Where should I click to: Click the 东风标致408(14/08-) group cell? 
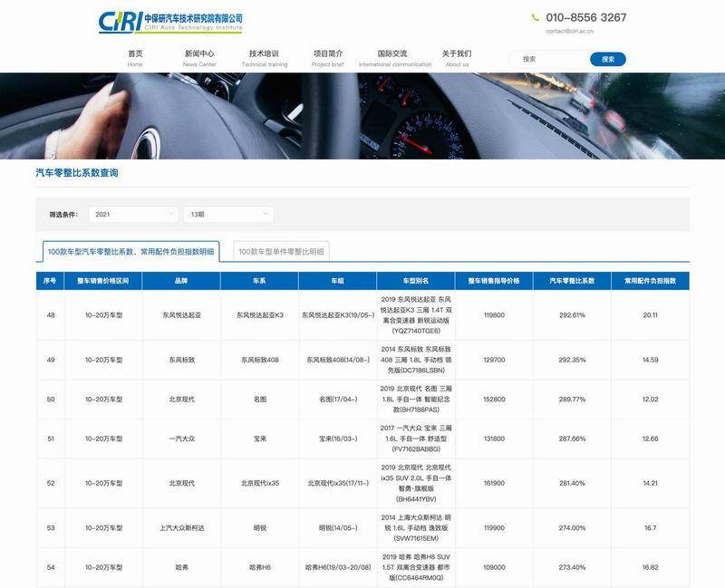(x=338, y=360)
